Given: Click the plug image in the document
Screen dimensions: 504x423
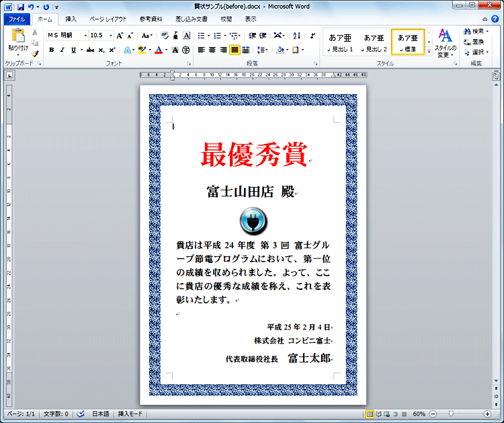Looking at the screenshot, I should click(x=253, y=221).
